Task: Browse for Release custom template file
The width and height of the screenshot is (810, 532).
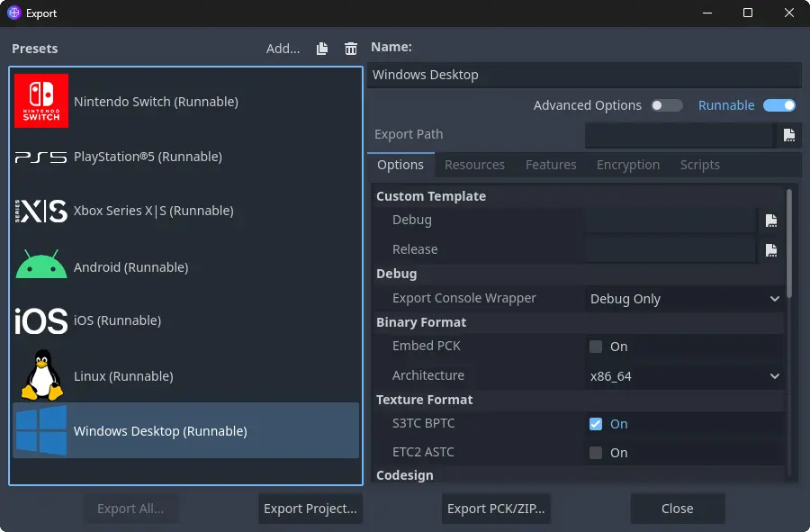Action: pos(770,250)
